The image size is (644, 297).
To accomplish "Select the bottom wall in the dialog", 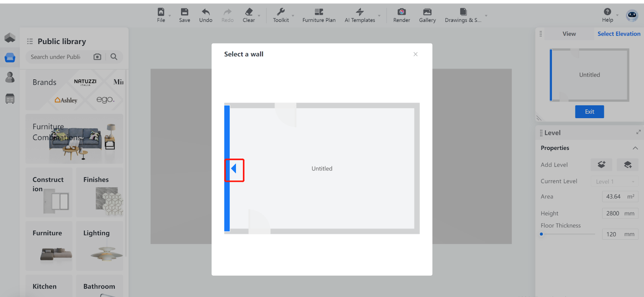I will tap(322, 231).
